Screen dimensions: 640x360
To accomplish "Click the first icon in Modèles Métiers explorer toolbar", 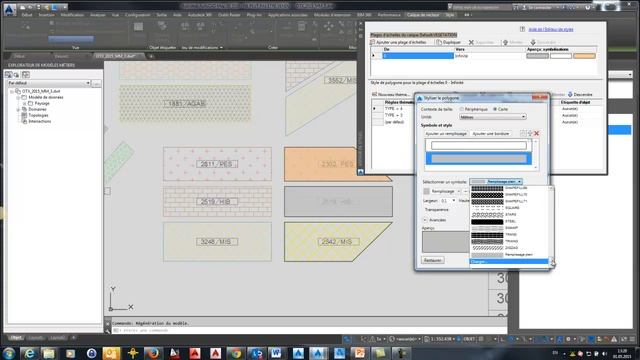I will (x=8, y=74).
